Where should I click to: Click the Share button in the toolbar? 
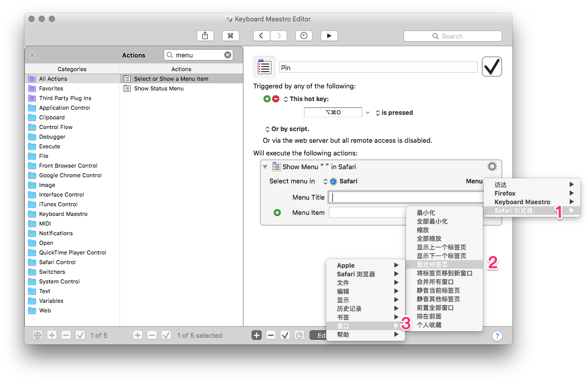coord(205,36)
